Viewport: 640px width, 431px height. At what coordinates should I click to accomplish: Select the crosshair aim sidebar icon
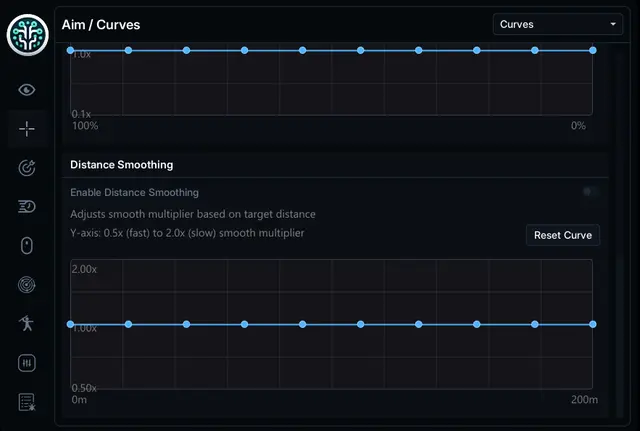27,129
